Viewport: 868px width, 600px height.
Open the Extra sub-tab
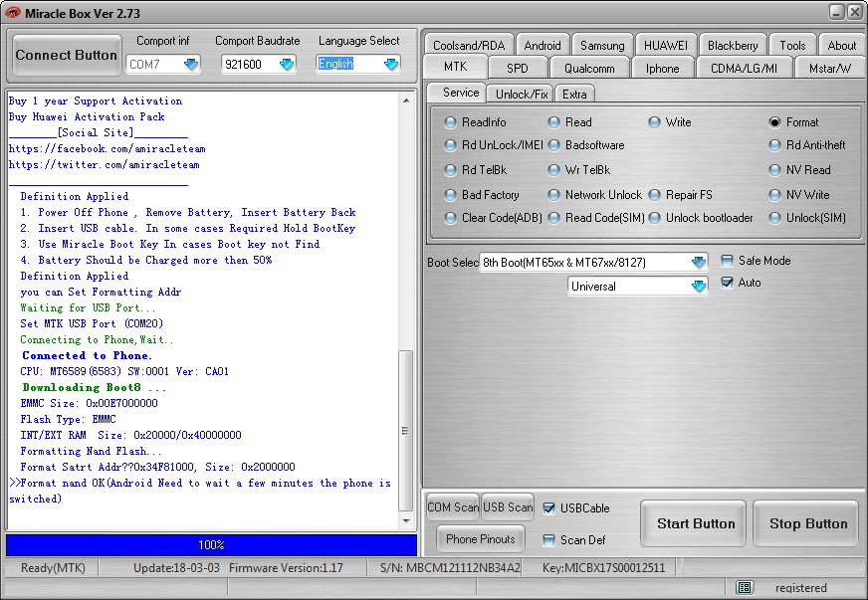point(574,95)
